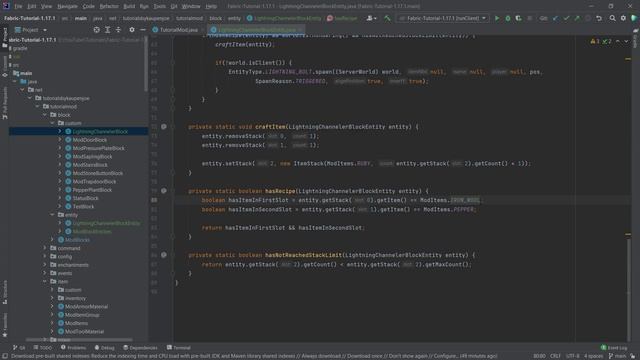Select ModArmorMaterial in project tree
The width and height of the screenshot is (640, 360).
pyautogui.click(x=86, y=306)
